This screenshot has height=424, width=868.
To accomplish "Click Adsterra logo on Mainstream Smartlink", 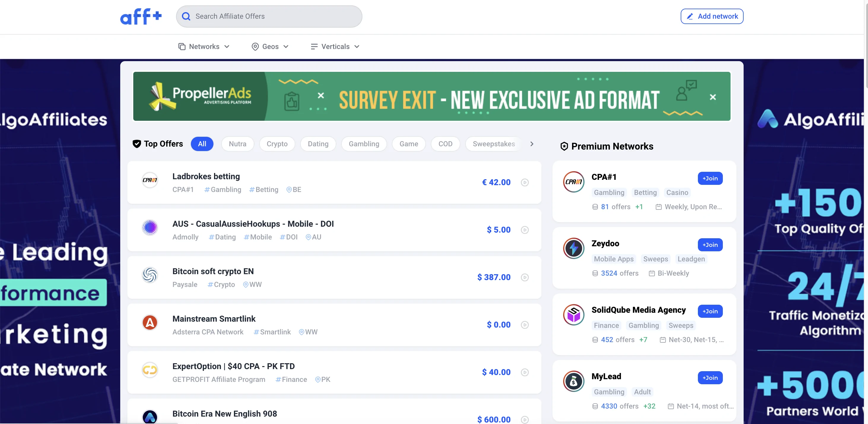I will 150,323.
